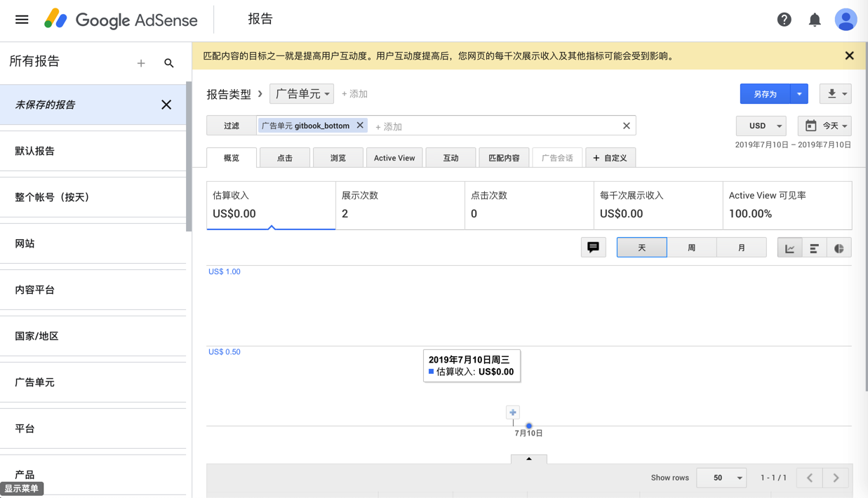The width and height of the screenshot is (868, 498).
Task: Select the 月 (month) granularity toggle
Action: [x=741, y=248]
